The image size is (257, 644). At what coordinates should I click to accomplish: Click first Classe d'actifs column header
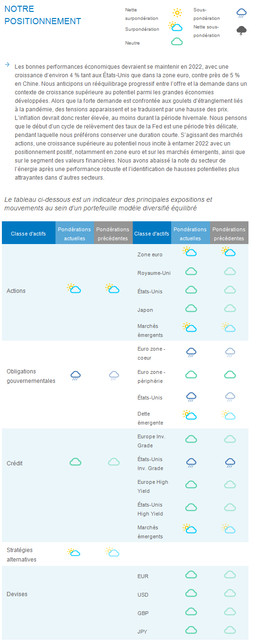point(28,234)
